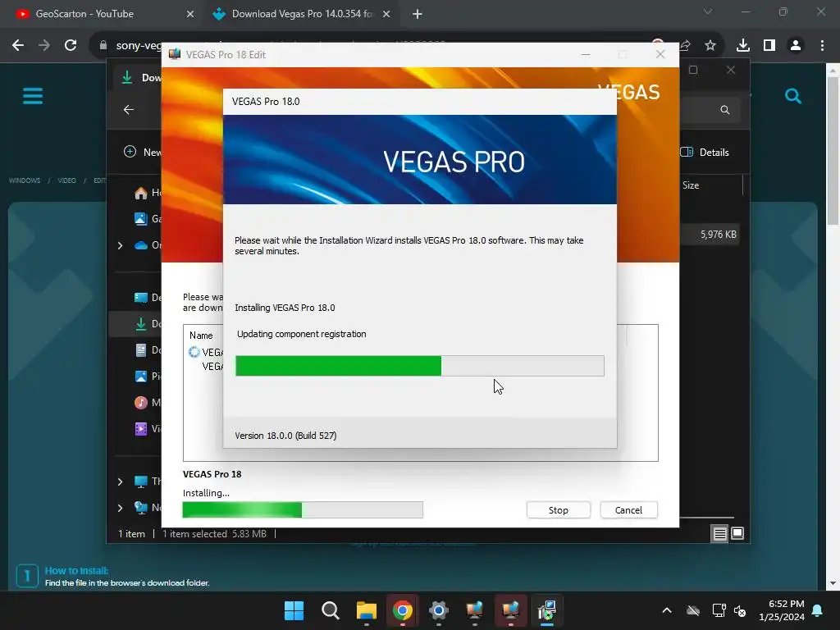This screenshot has width=840, height=630.
Task: Open website hamburger menu
Action: click(33, 97)
